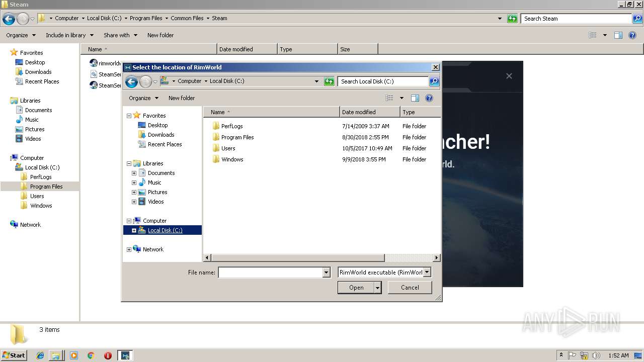The image size is (644, 362).
Task: Click the Open button
Action: tap(356, 288)
